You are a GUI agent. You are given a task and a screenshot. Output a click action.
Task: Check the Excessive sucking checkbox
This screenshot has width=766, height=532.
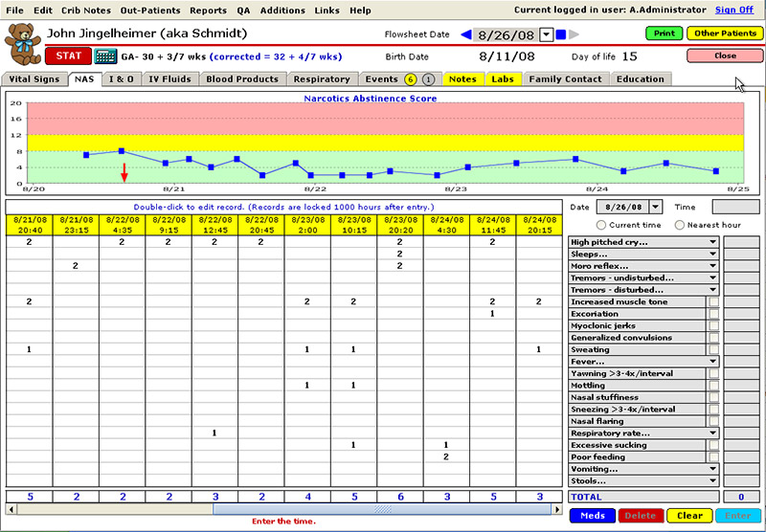coord(713,446)
